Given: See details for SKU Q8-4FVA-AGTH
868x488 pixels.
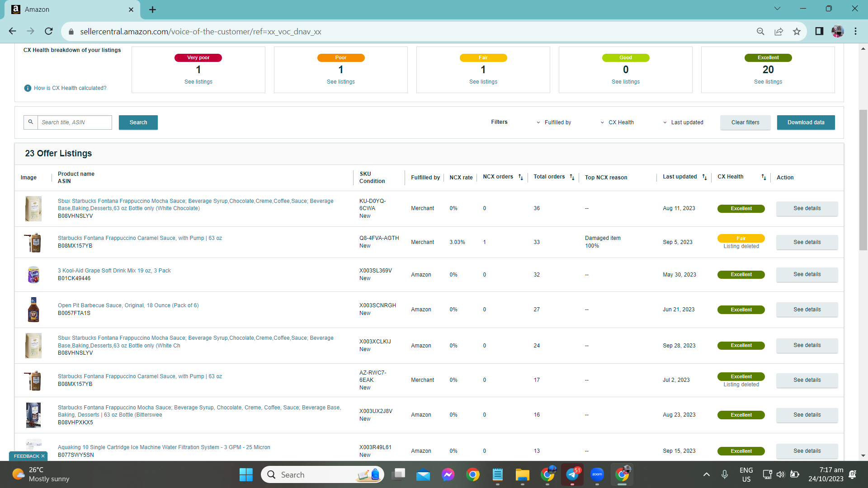Looking at the screenshot, I should [x=807, y=242].
